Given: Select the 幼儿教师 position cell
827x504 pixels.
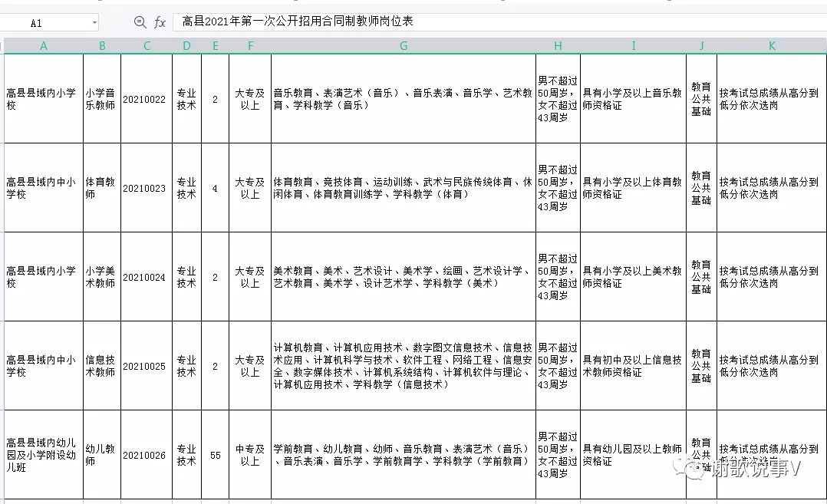Looking at the screenshot, I should coord(101,455).
